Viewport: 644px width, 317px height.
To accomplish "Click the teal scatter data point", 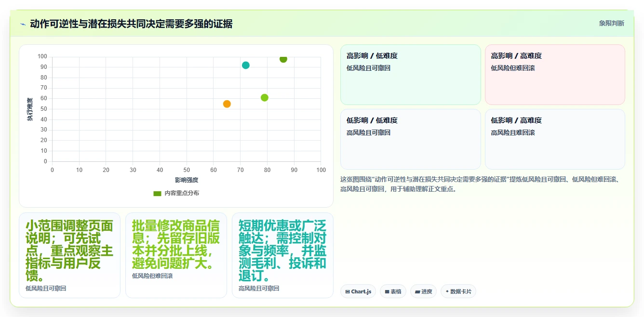I will (x=246, y=65).
